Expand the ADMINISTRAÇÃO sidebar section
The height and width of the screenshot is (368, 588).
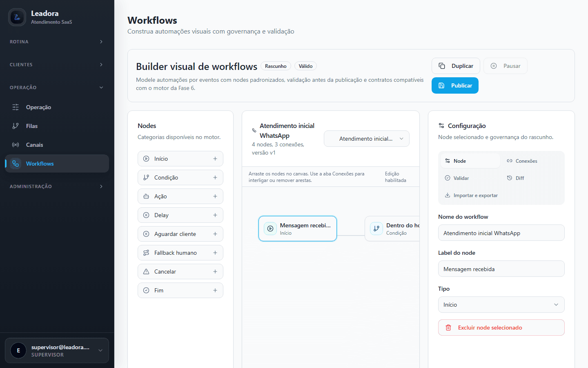pyautogui.click(x=57, y=186)
